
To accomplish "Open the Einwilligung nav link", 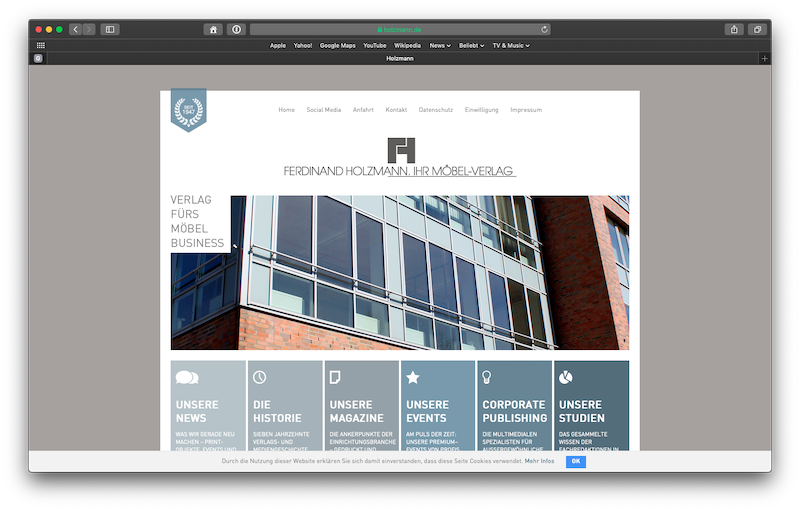I will (481, 110).
